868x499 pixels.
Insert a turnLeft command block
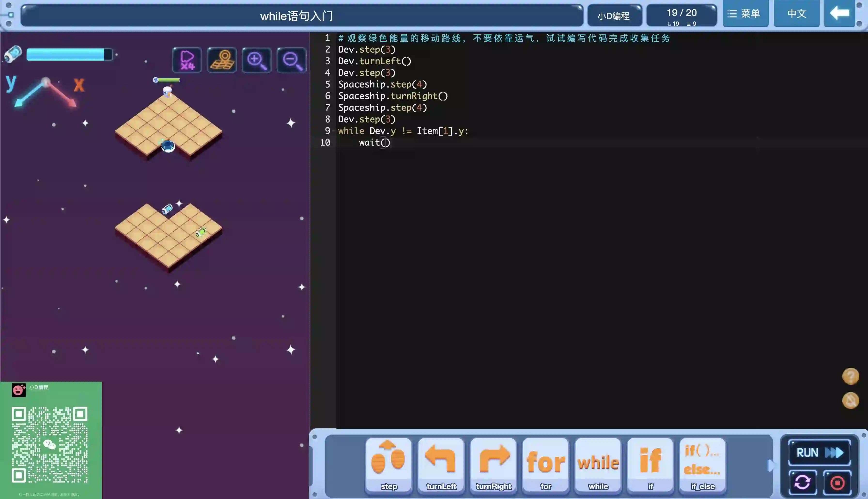(441, 465)
